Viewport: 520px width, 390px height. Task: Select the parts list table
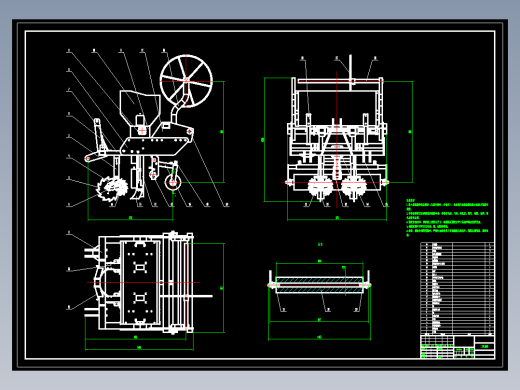(457, 288)
